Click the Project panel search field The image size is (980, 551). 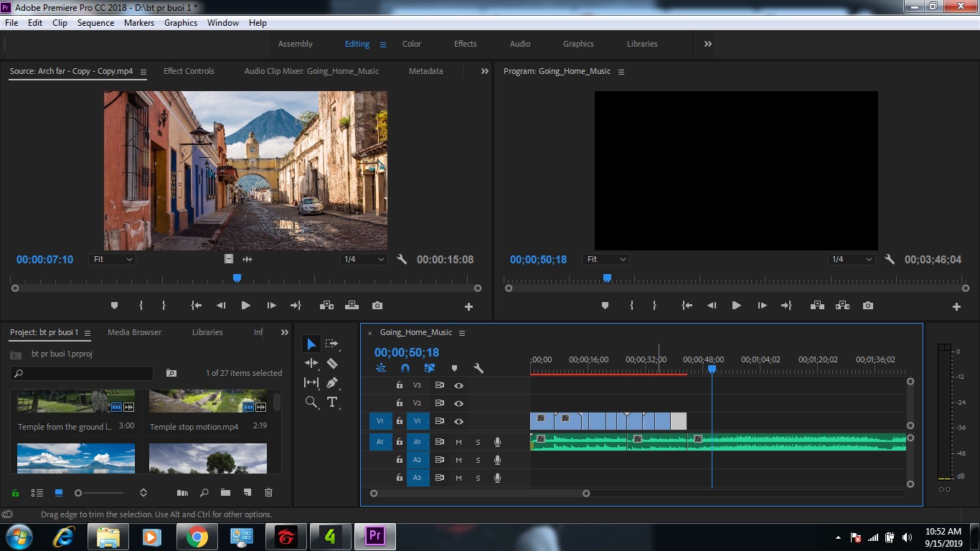82,373
